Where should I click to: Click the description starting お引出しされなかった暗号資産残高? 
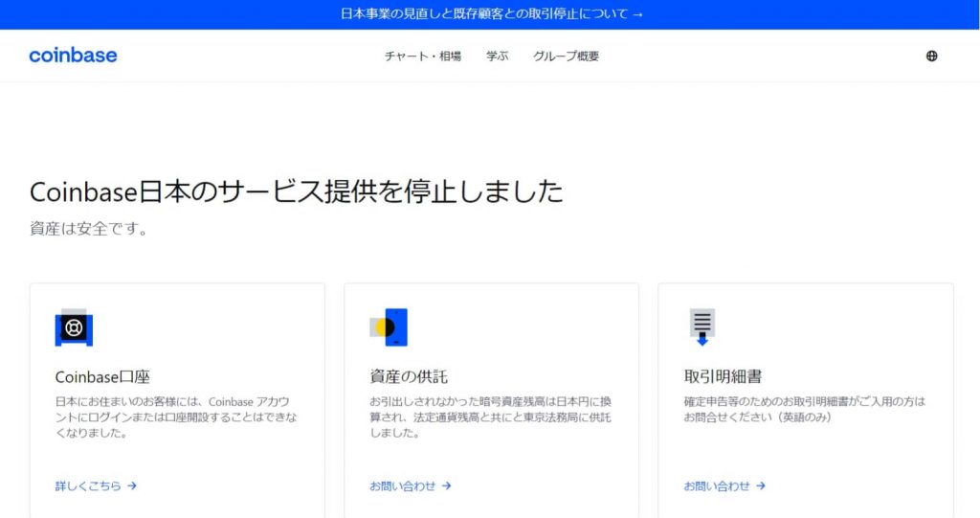491,417
